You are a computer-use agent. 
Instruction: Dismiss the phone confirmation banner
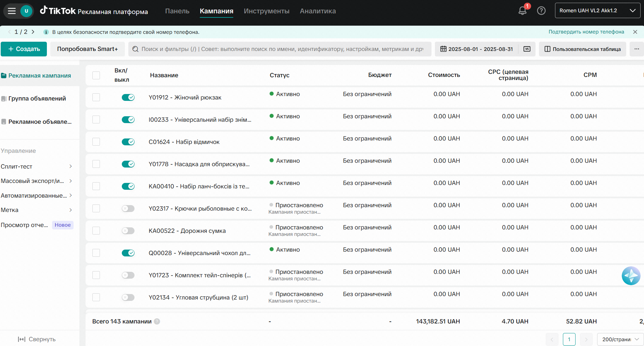635,32
